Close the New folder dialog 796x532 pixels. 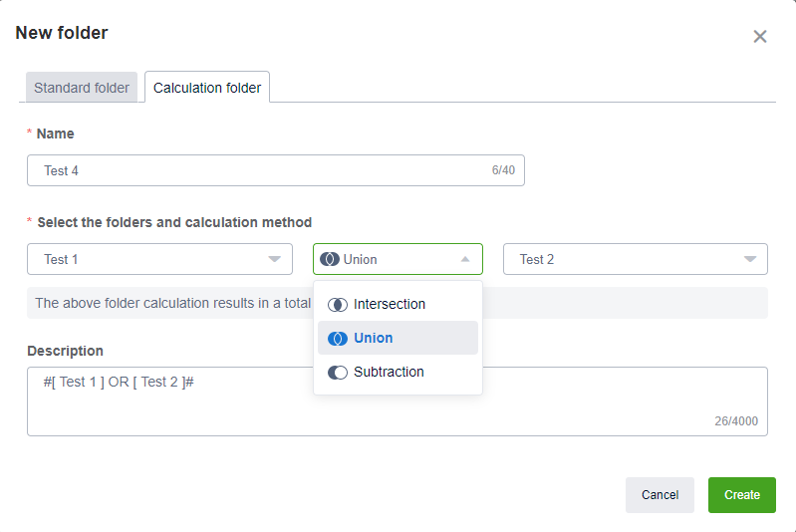pos(760,37)
